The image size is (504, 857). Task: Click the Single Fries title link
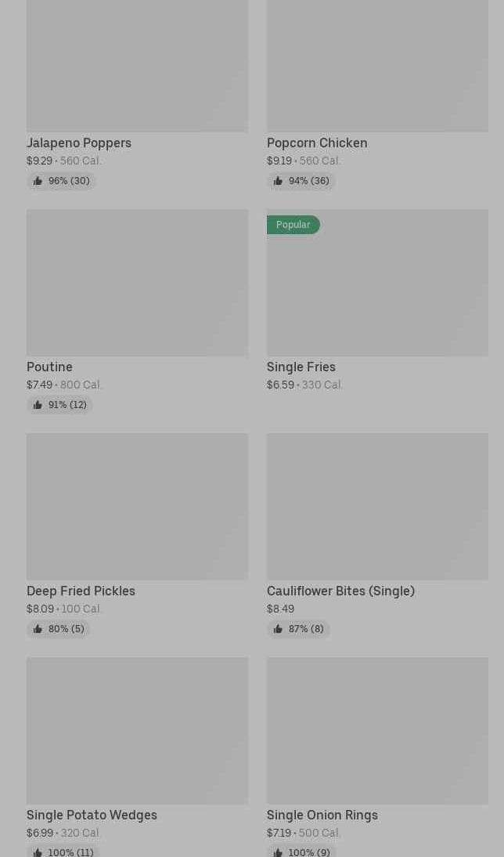click(301, 367)
